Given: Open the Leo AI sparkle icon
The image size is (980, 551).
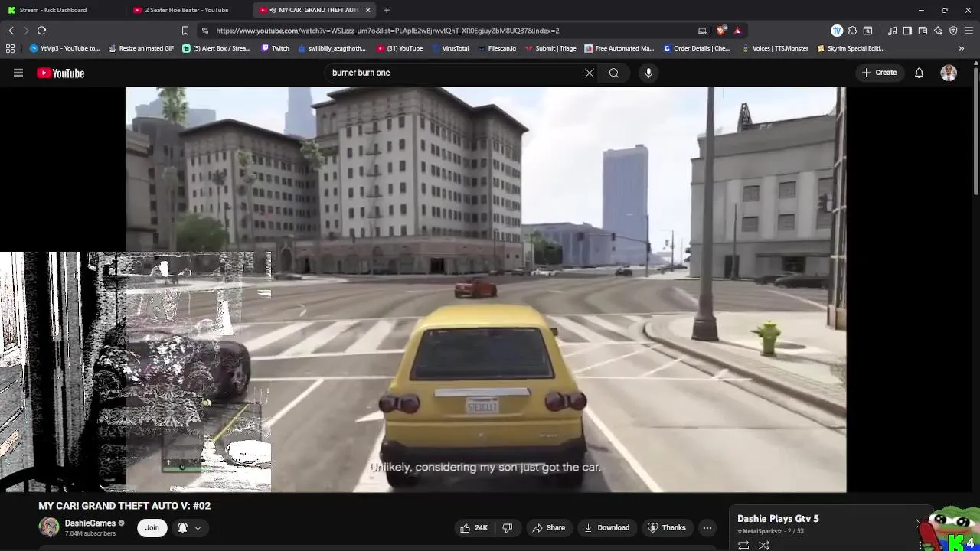Looking at the screenshot, I should pos(938,31).
